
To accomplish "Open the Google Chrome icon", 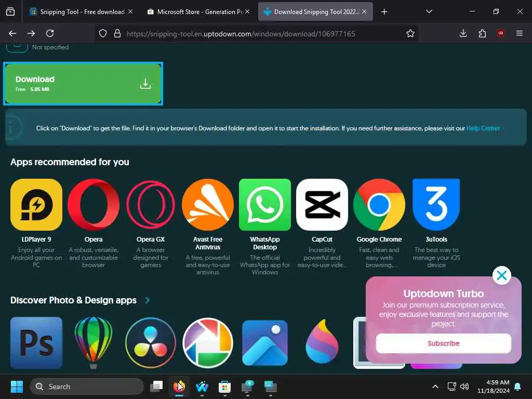I will (x=379, y=205).
